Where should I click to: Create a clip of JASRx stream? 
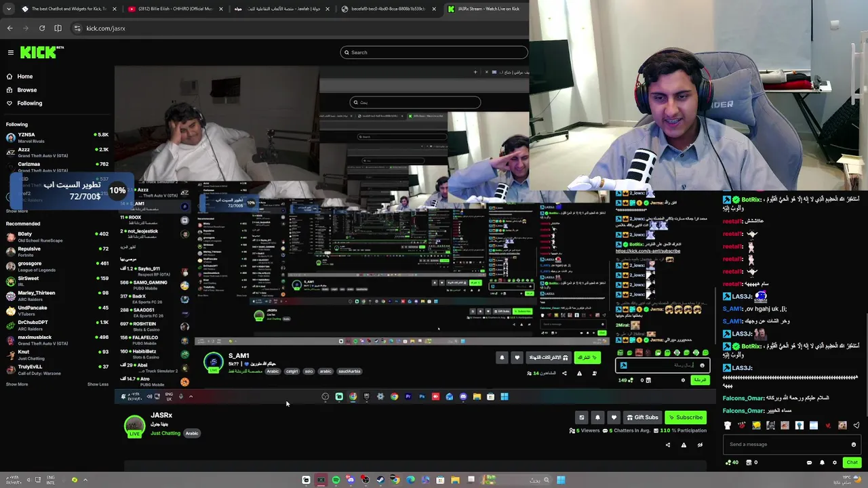pos(581,418)
